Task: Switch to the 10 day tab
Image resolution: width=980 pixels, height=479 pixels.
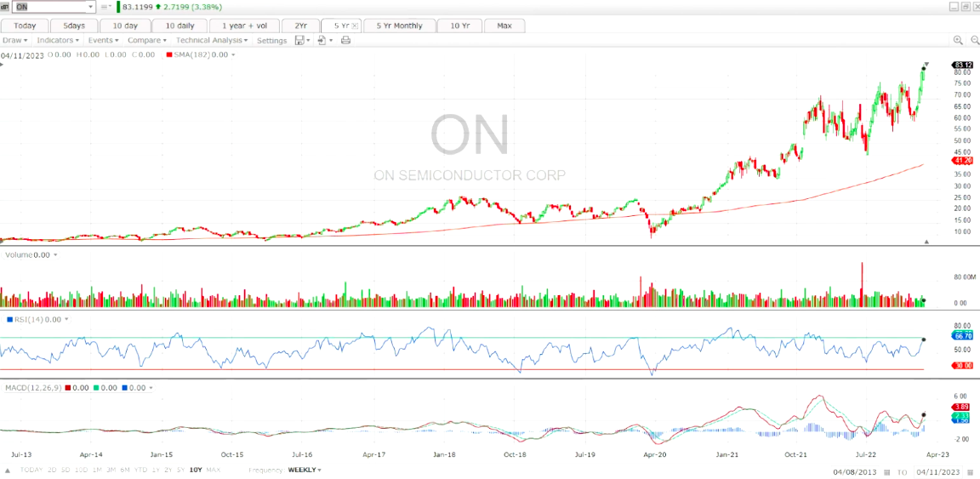Action: point(126,26)
